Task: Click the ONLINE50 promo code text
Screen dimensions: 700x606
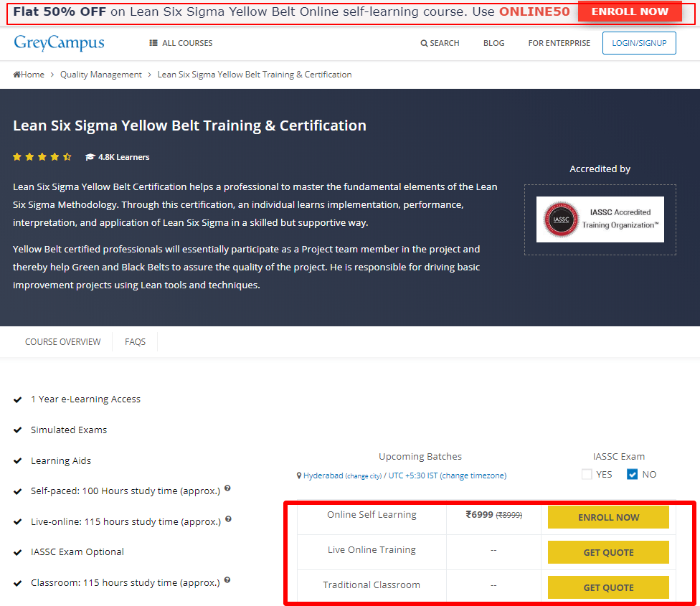Action: (534, 11)
